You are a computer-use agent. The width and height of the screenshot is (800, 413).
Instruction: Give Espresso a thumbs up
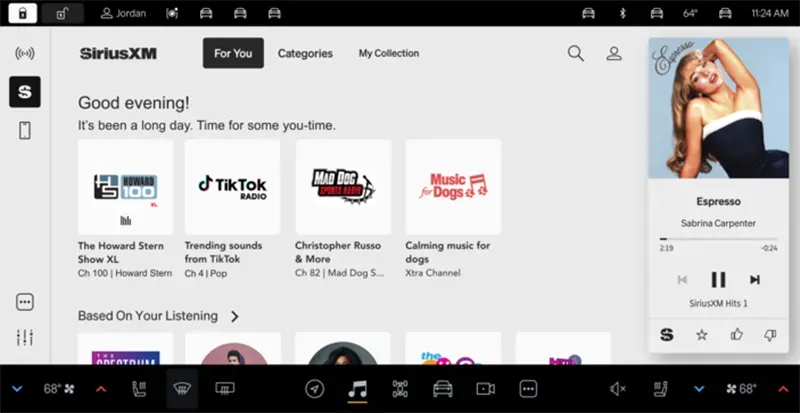point(737,334)
